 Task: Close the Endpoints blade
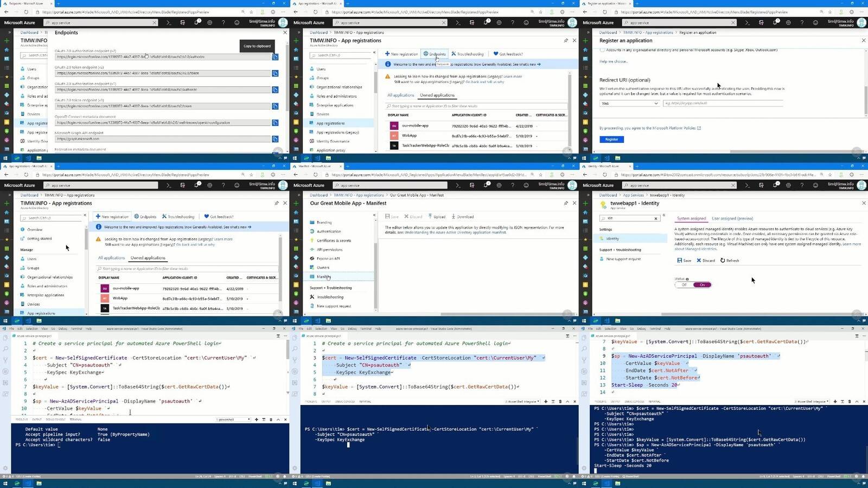[x=285, y=33]
